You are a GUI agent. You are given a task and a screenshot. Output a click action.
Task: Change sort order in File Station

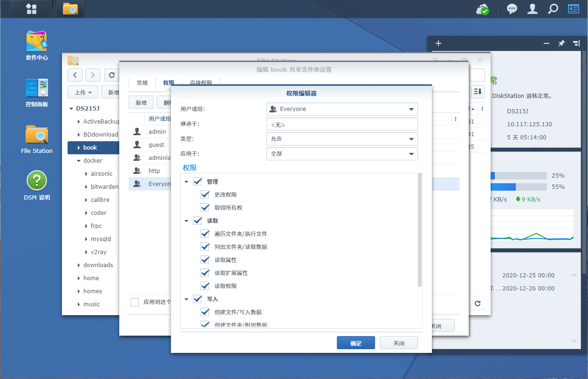pos(478,92)
